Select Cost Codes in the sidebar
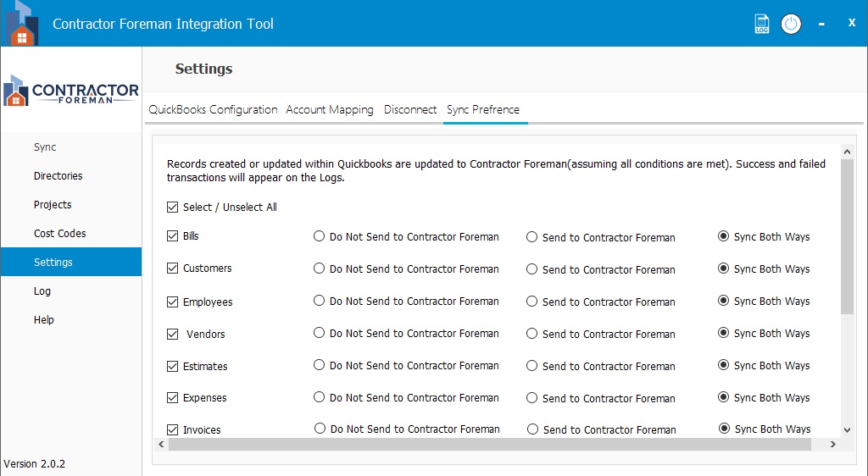This screenshot has width=868, height=476. (71, 233)
